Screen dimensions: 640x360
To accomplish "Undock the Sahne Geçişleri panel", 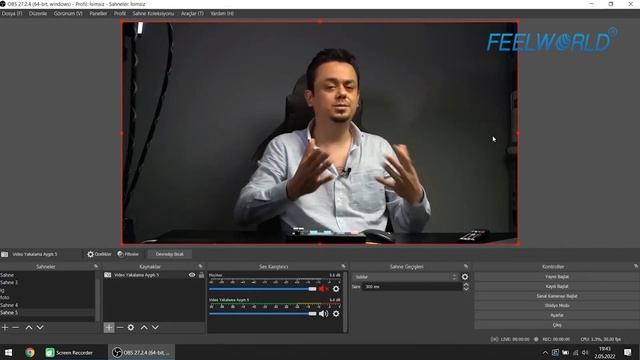I will coord(466,266).
